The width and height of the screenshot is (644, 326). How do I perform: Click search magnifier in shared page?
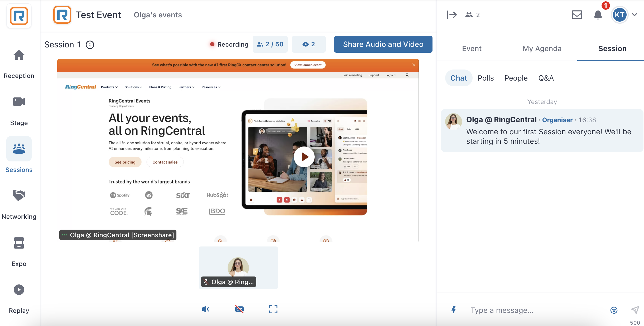tap(407, 75)
